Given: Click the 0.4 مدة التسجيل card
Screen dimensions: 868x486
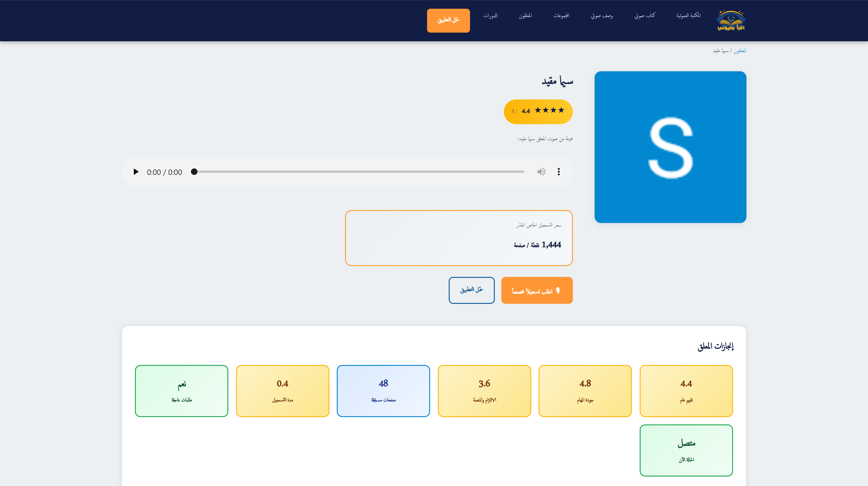Looking at the screenshot, I should pos(282,391).
